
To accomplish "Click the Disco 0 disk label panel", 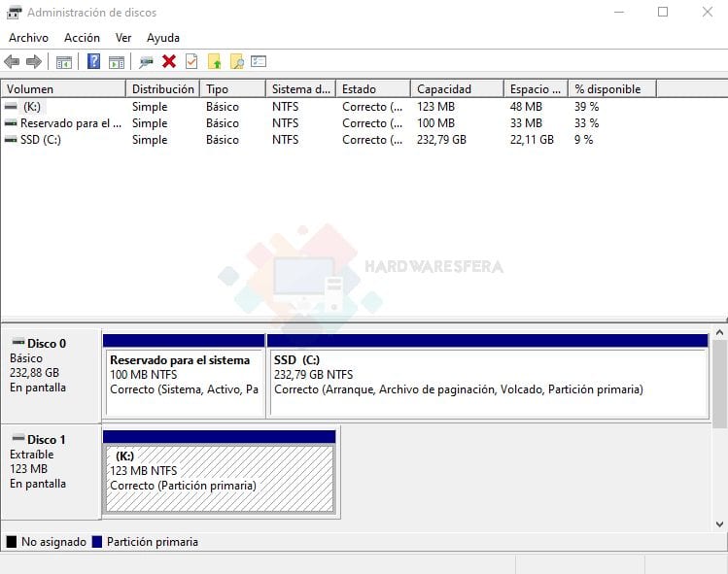I will click(x=52, y=376).
